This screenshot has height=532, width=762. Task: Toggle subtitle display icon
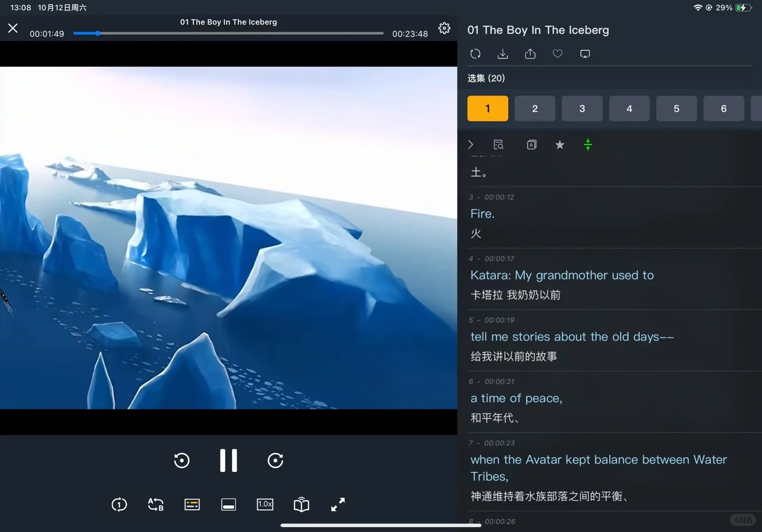click(x=192, y=504)
